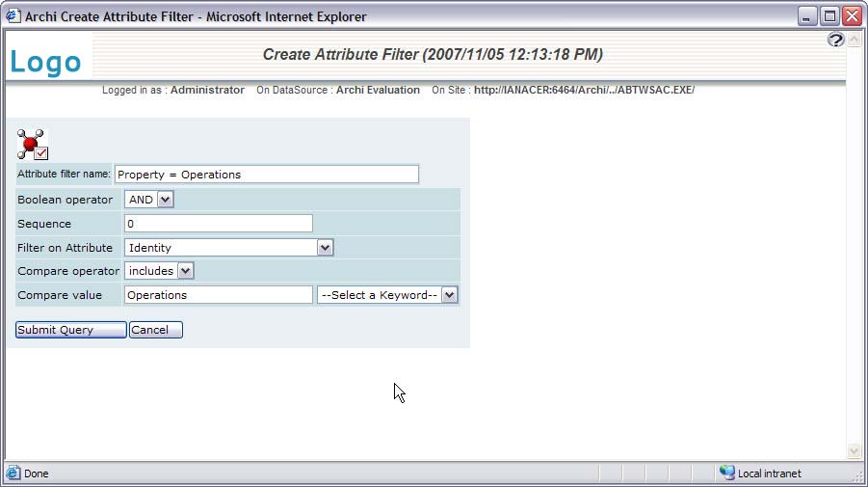Click the help question mark icon
Viewport: 868px width, 487px height.
[835, 40]
